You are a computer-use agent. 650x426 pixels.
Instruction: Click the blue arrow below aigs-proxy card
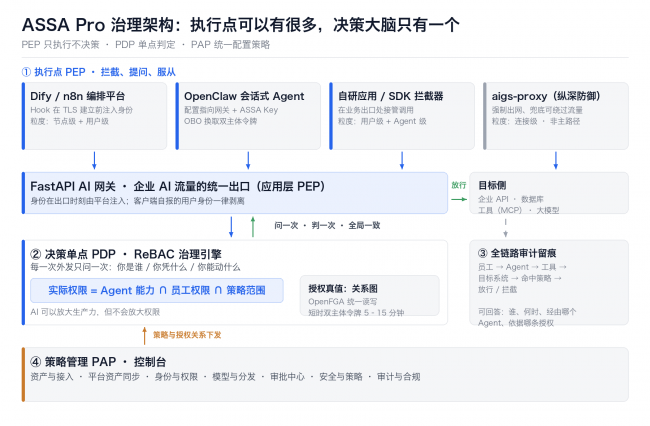pos(555,160)
